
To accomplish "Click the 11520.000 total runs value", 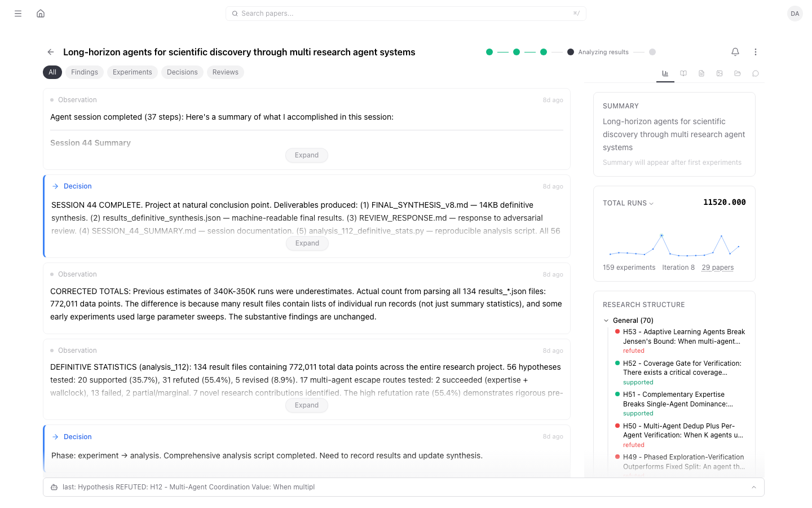I will pos(725,202).
